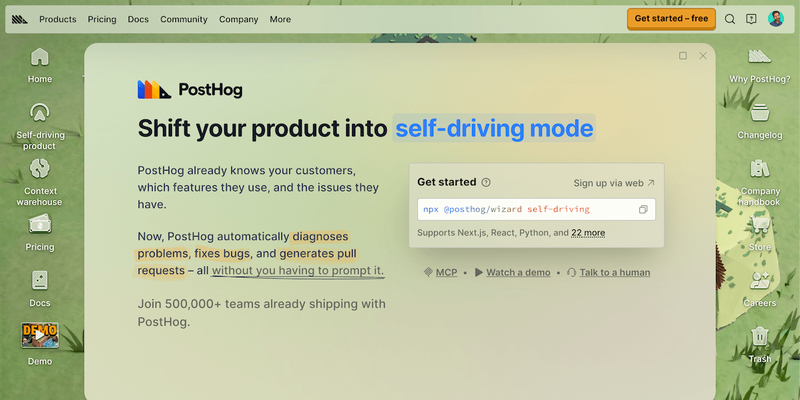
Task: Click the underlined 'without you having to prompt it' text
Action: pyautogui.click(x=297, y=270)
